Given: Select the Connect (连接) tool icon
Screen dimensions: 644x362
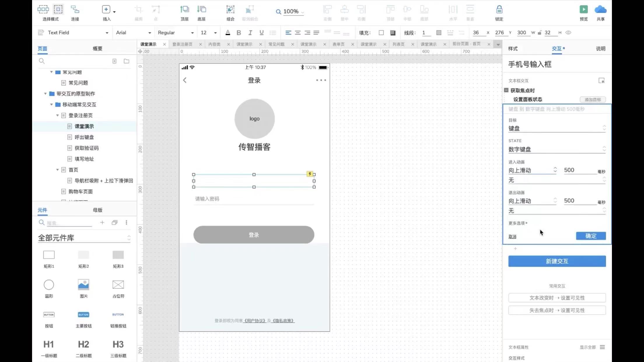Looking at the screenshot, I should (75, 10).
